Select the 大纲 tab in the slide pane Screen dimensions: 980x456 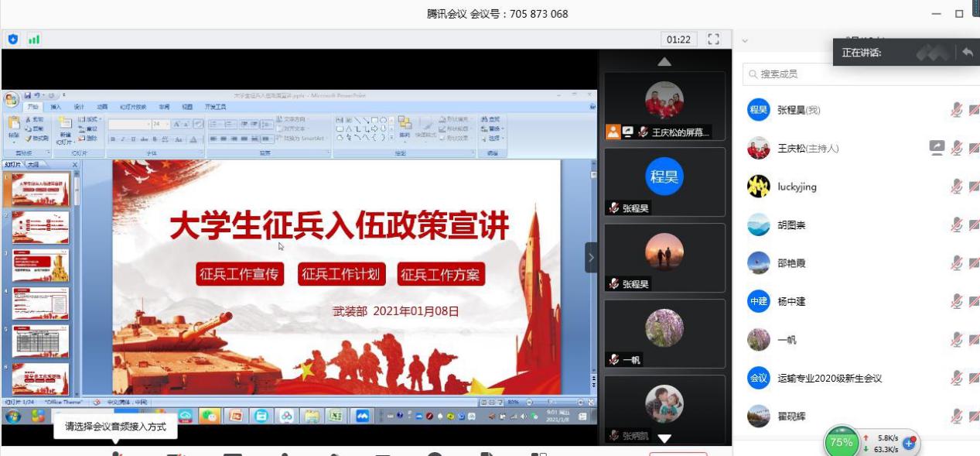(33, 165)
